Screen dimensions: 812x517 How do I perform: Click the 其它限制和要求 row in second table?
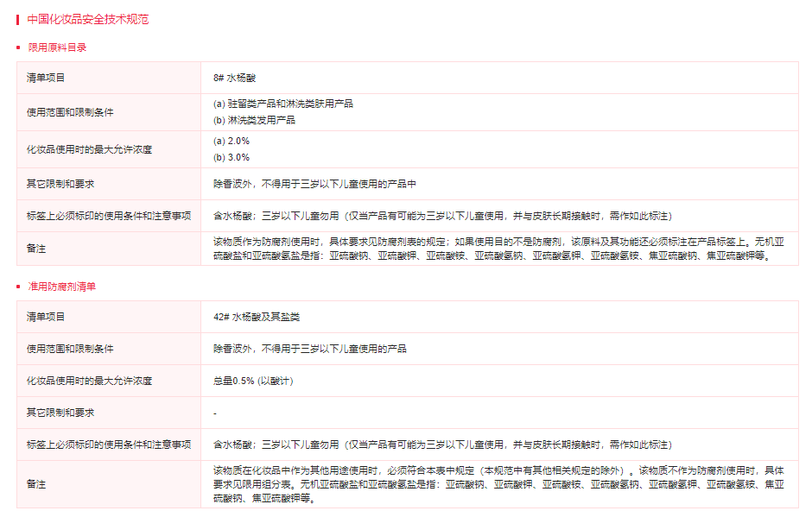pos(60,413)
